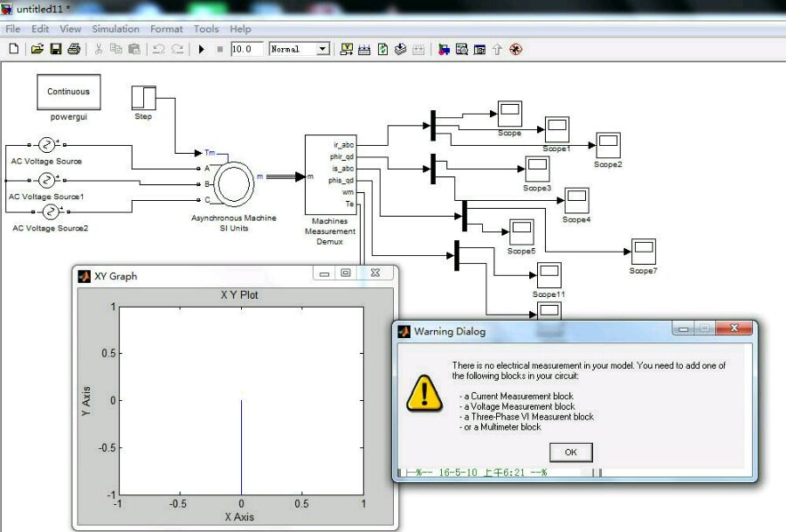
Task: Close the Warning Dialog window
Action: 734,328
